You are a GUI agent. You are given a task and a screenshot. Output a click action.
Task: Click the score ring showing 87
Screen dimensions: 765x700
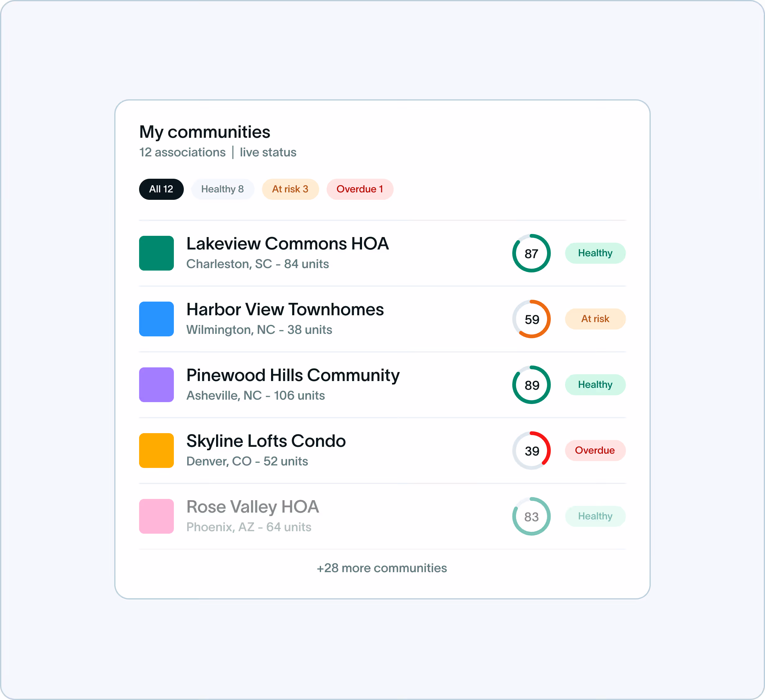[x=531, y=253]
